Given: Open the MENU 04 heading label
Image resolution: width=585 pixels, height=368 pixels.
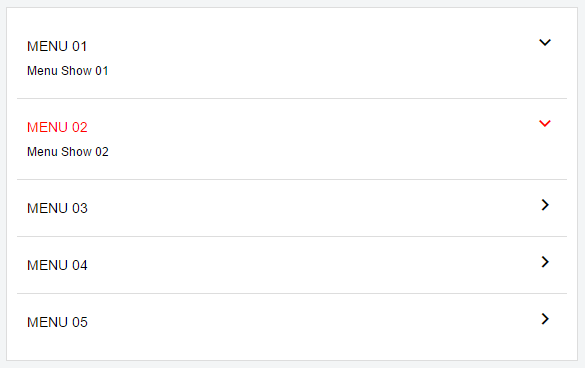Looking at the screenshot, I should pyautogui.click(x=57, y=265).
